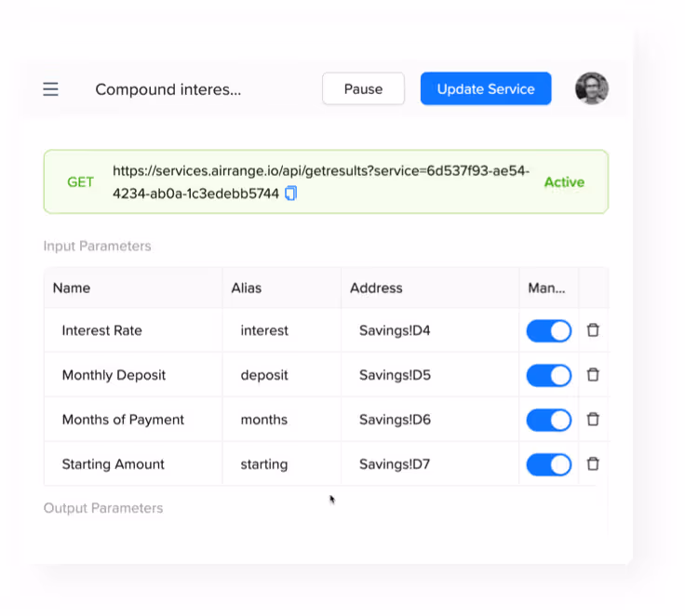Image resolution: width=685 pixels, height=616 pixels.
Task: Open the hamburger menu
Action: pyautogui.click(x=51, y=89)
